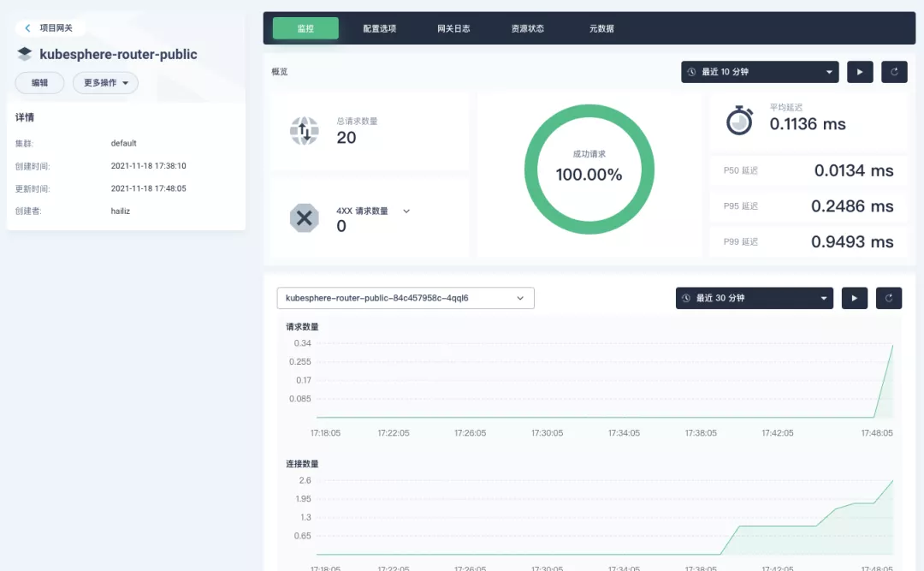Select the kubesphere-router-public title text
Image resolution: width=924 pixels, height=571 pixels.
tap(118, 54)
